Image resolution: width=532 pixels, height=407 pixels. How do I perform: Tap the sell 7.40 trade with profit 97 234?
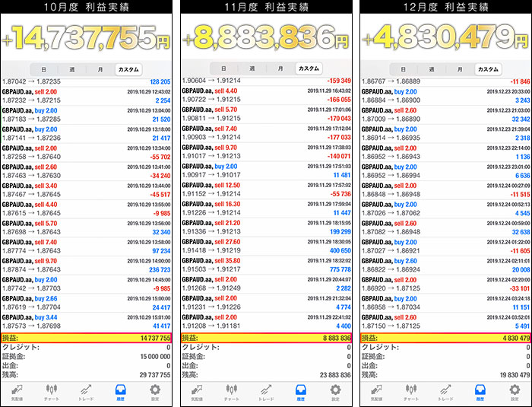86,246
